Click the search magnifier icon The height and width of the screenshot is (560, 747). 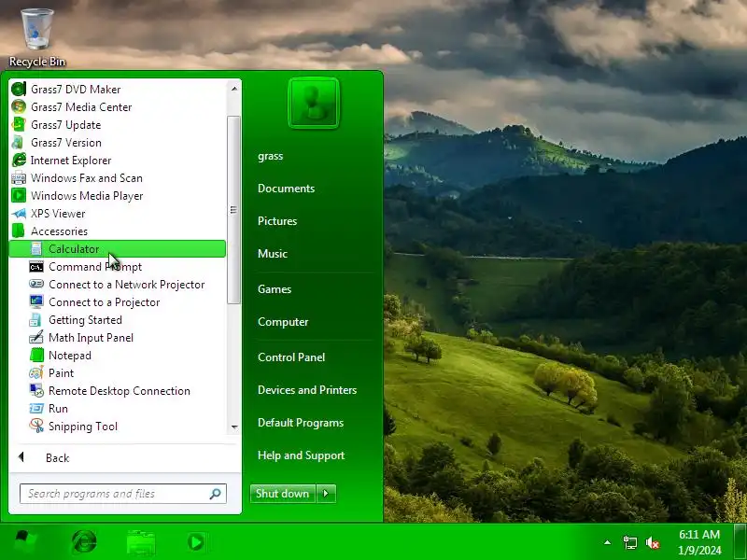coord(216,494)
